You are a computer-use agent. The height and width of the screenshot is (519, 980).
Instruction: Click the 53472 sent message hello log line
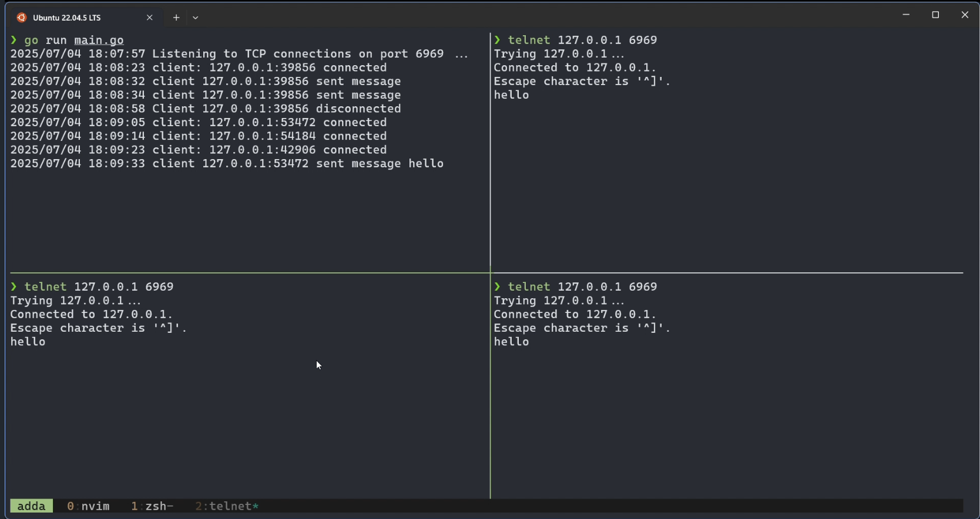[x=227, y=164]
